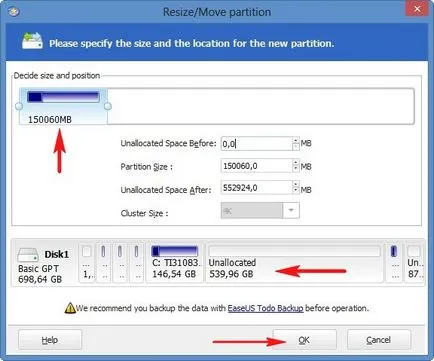Click the left resize handle of partition bar

(x=19, y=106)
